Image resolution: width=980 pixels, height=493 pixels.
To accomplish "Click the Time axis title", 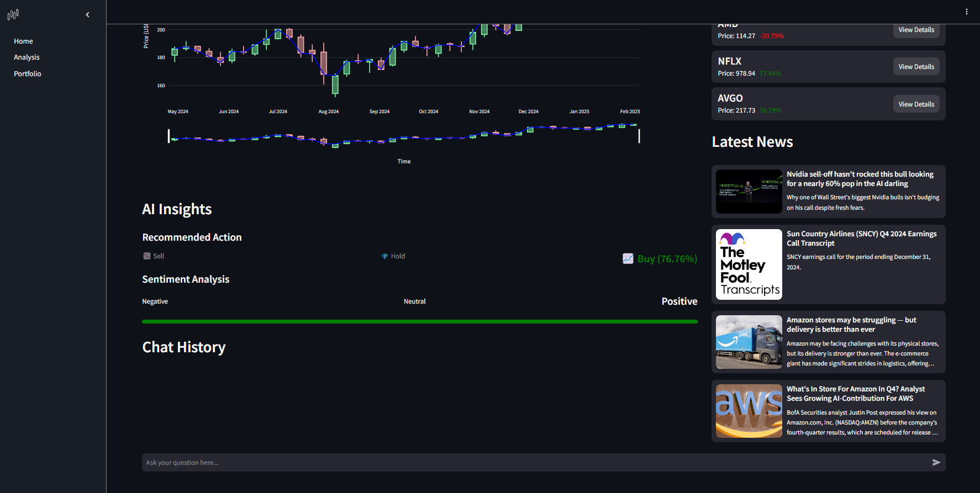I will 404,162.
